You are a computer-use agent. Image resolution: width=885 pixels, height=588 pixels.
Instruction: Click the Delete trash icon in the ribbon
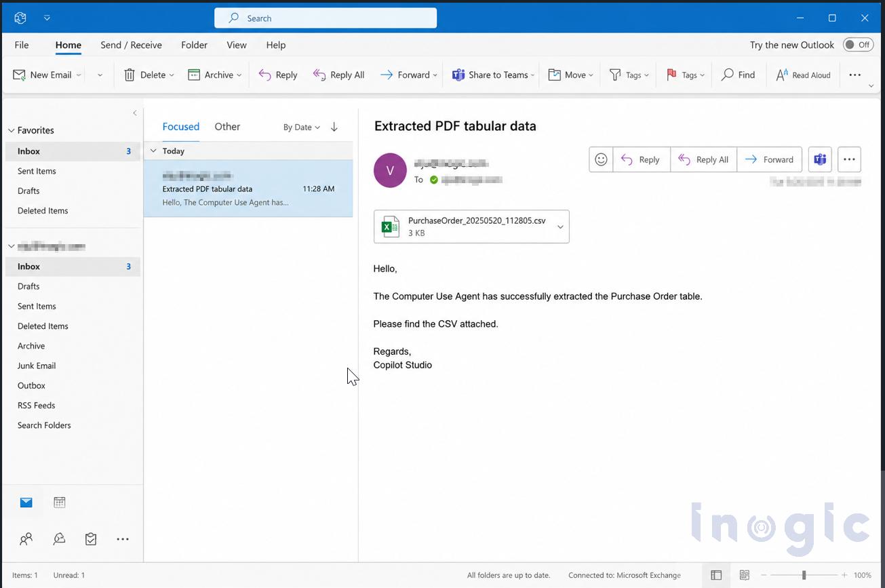click(130, 75)
